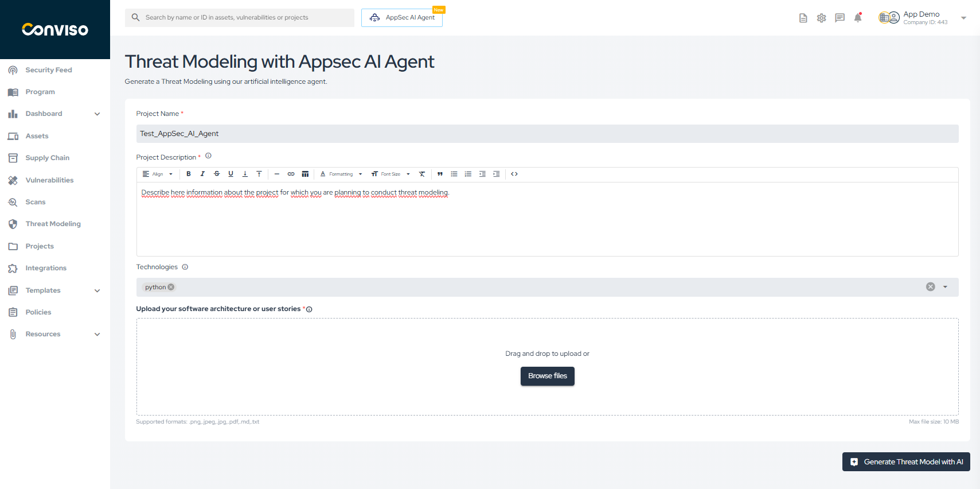
Task: Toggle underline formatting in the editor
Action: pos(231,174)
